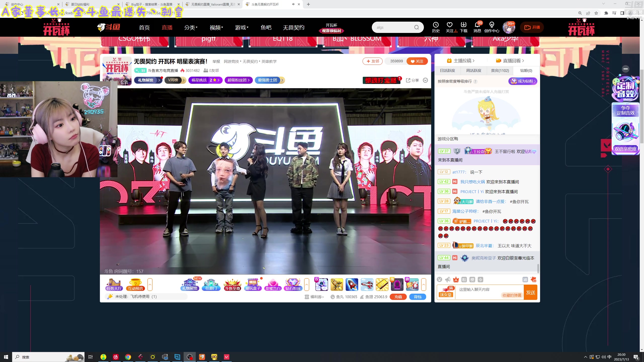Click the 甜蜜告白 heart envelope icon
Screen dimensions: 644x362
(273, 285)
